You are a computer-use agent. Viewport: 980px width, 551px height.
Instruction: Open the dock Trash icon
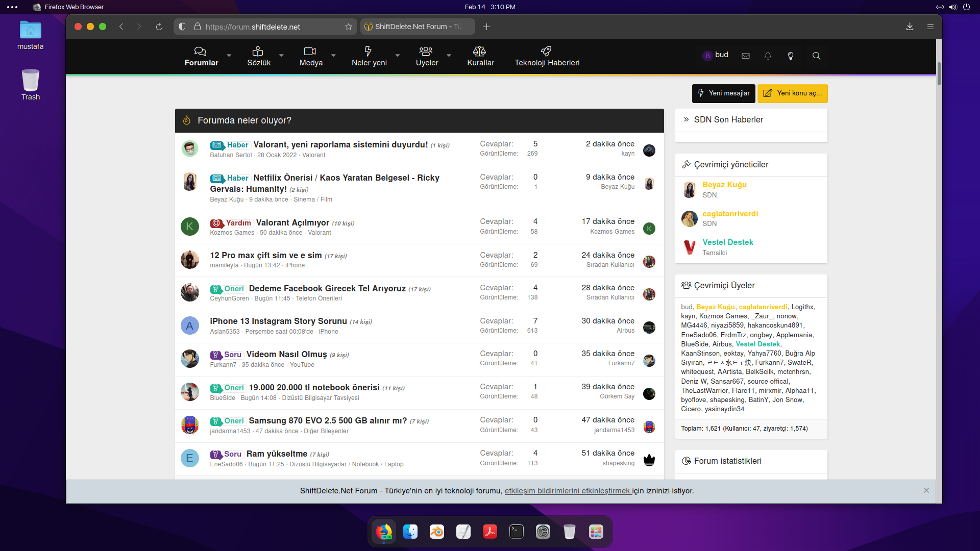(570, 532)
